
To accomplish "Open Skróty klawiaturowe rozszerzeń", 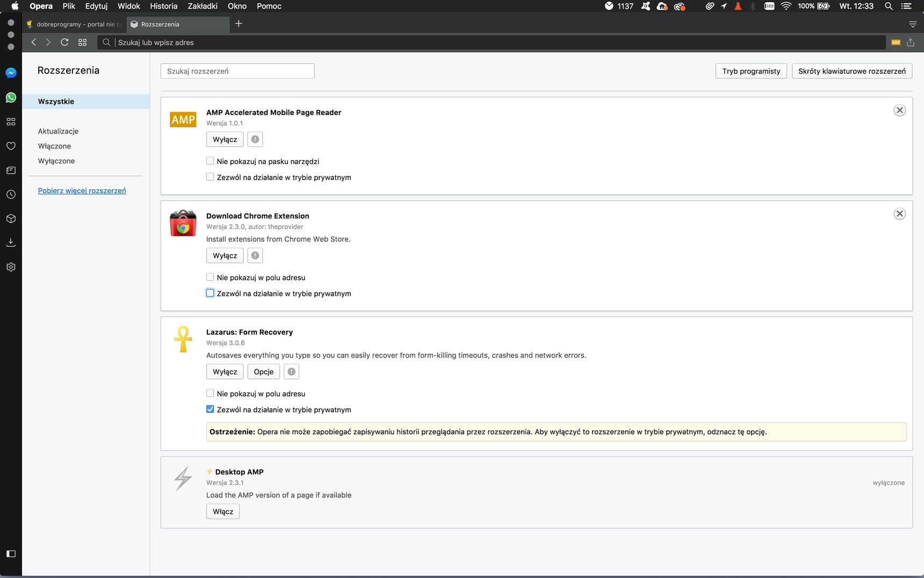I will pos(852,71).
